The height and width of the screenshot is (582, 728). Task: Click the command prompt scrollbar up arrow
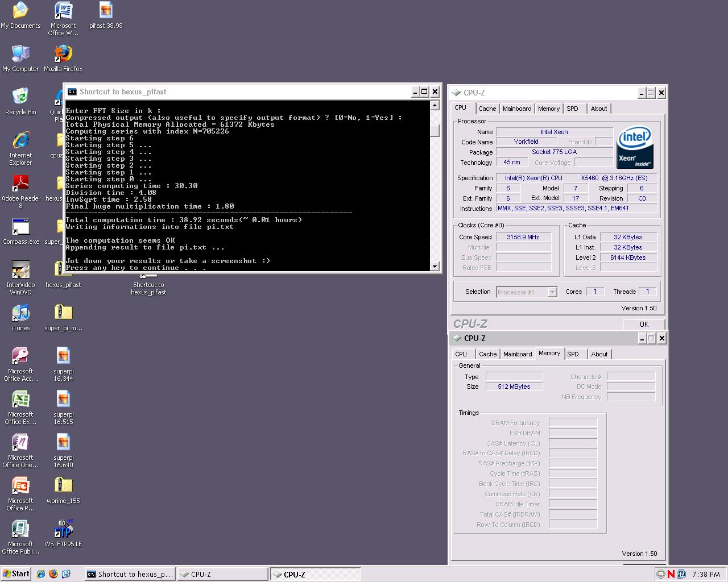435,105
